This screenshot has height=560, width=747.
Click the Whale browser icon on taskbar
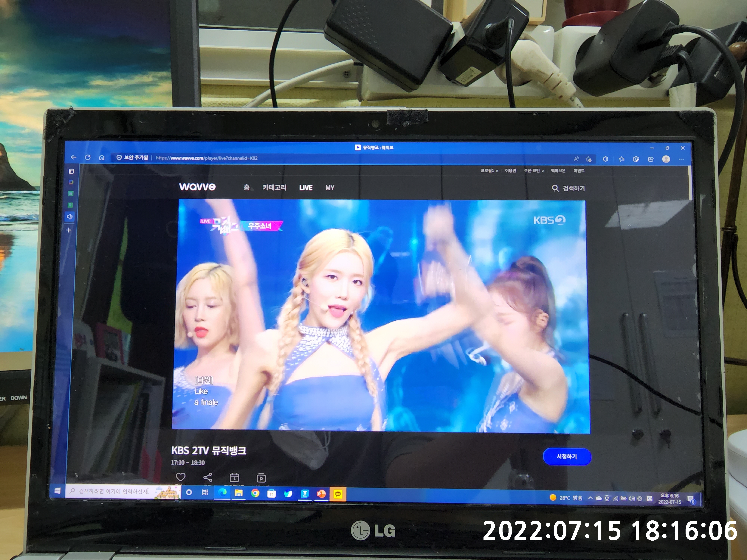(x=288, y=494)
